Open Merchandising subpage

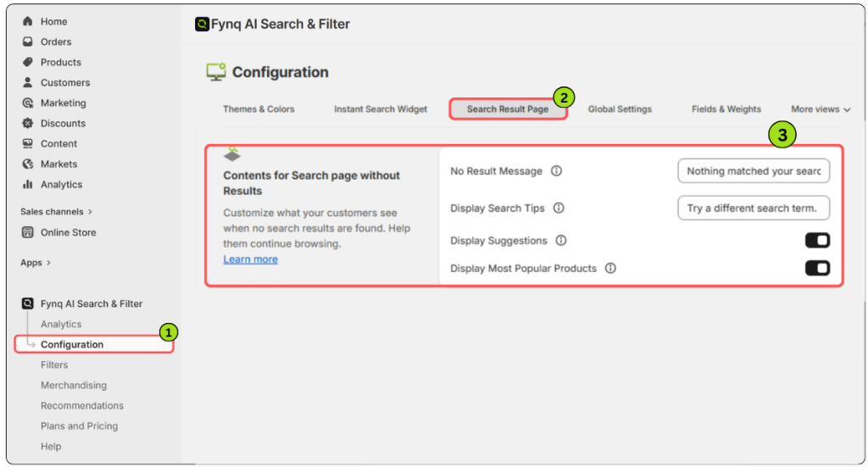74,385
